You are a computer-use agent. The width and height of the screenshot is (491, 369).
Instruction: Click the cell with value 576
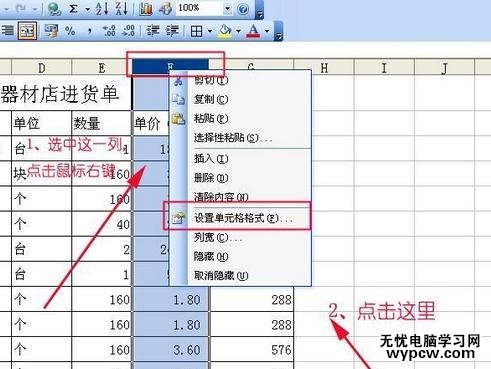coord(252,349)
